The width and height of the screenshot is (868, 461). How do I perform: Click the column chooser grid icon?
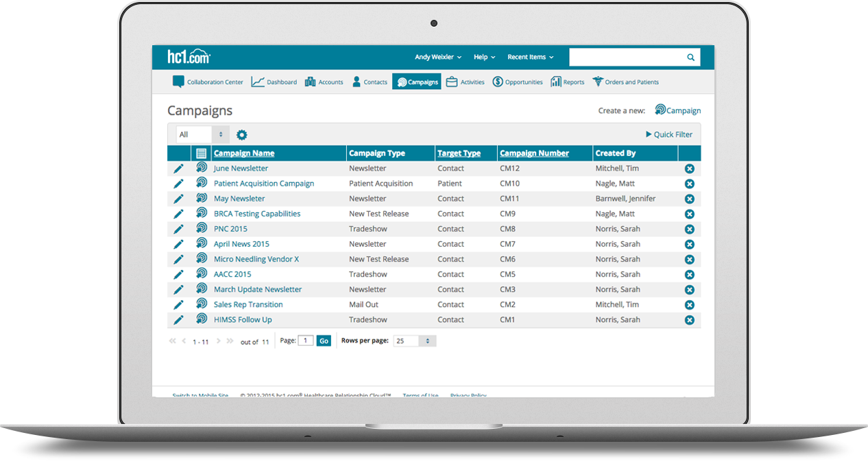point(201,153)
